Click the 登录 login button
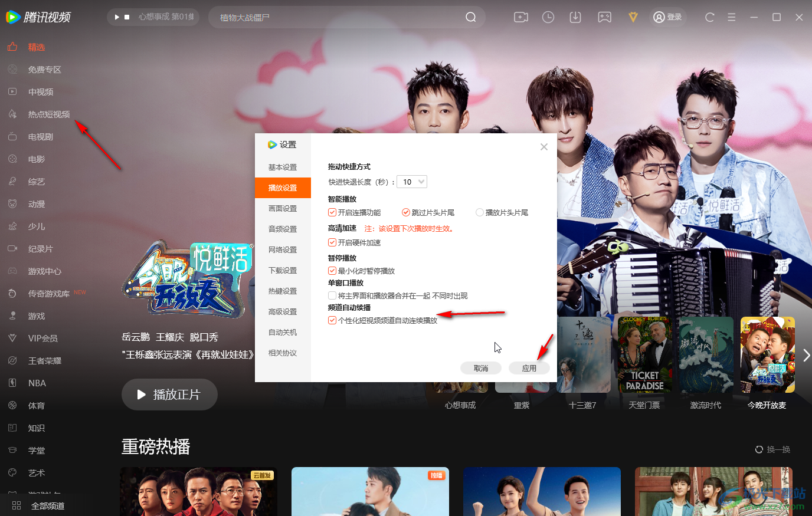This screenshot has height=516, width=812. 667,17
